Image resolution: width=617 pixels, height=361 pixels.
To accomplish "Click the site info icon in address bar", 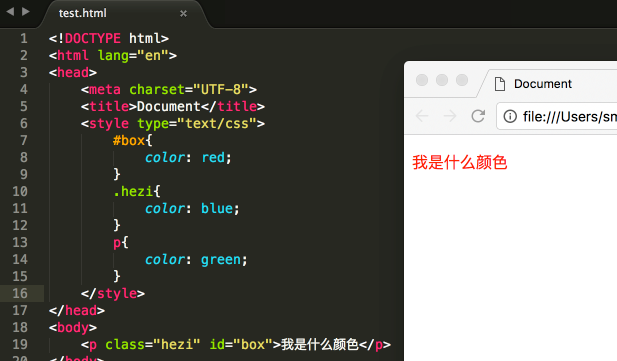I will point(510,117).
